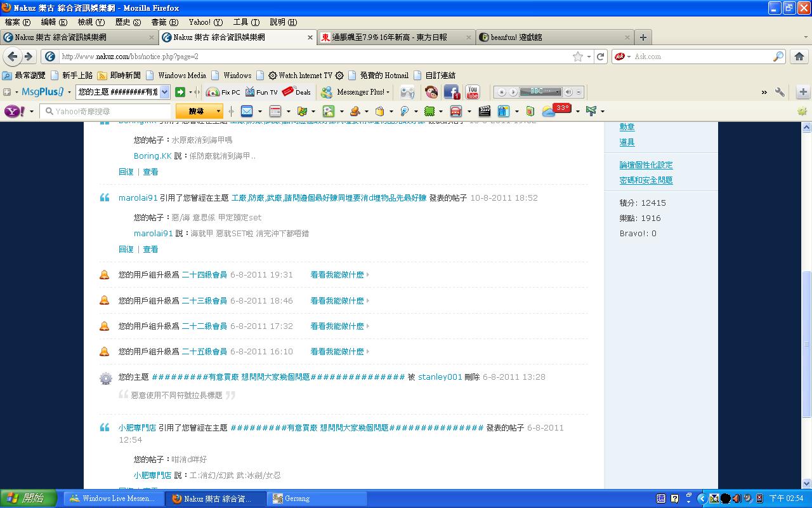Click the YouTube toolbar icon
Viewport: 812px width, 508px height.
coord(472,92)
